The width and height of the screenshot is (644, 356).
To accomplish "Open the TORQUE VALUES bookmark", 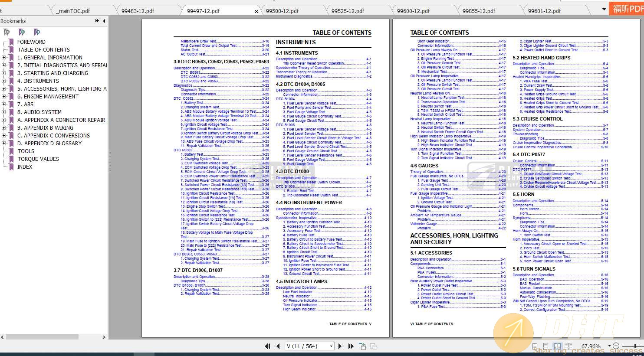I will coord(38,159).
